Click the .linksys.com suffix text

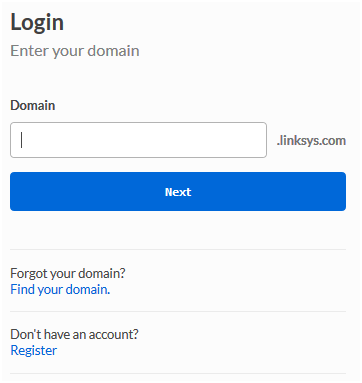(311, 140)
